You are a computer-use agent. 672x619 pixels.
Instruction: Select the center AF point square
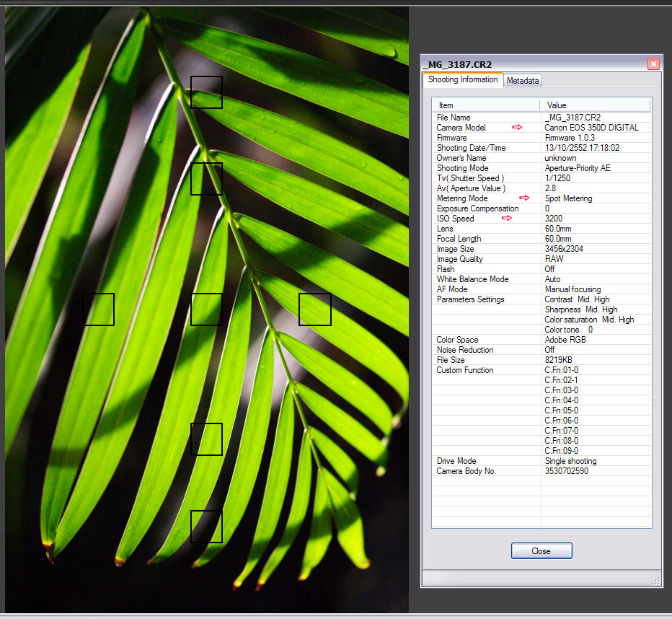coord(206,309)
